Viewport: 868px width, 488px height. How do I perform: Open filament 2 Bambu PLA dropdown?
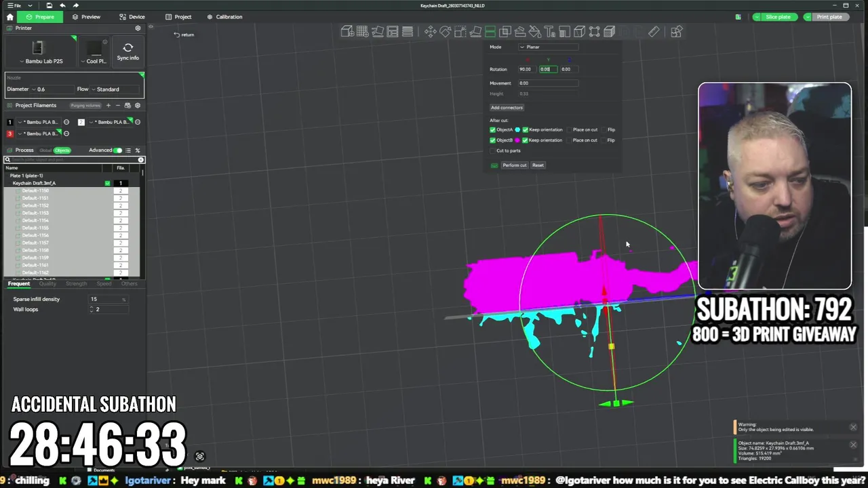click(x=111, y=122)
